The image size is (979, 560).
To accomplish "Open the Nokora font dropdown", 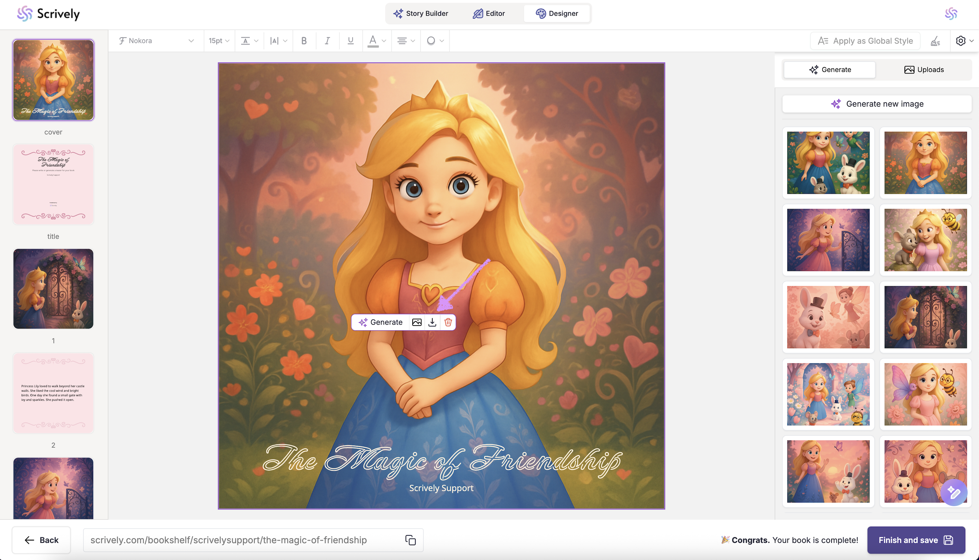I will click(x=156, y=41).
